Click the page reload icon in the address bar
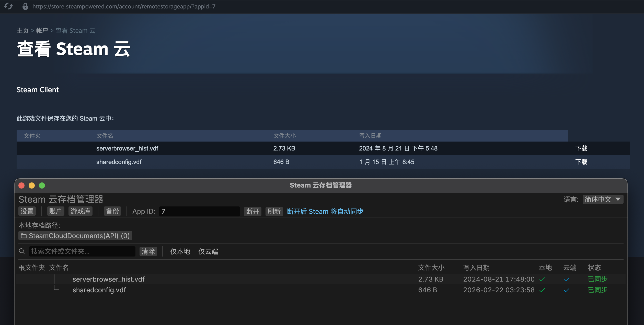 (x=8, y=6)
